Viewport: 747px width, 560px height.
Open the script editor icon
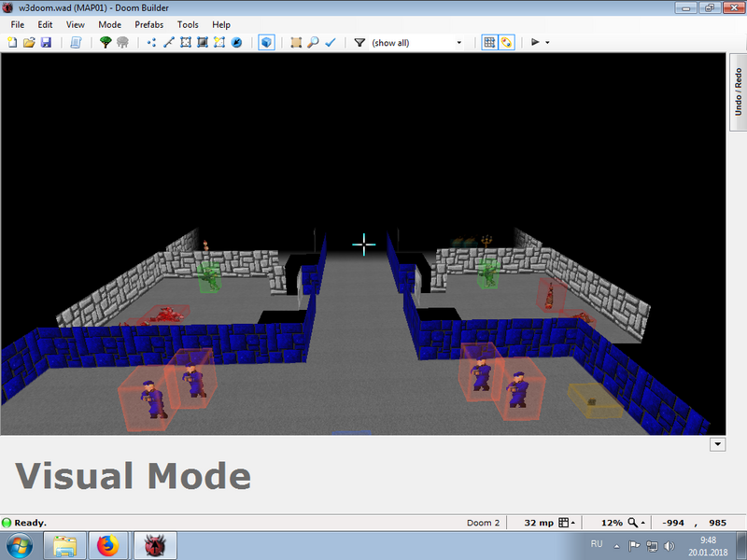point(76,42)
